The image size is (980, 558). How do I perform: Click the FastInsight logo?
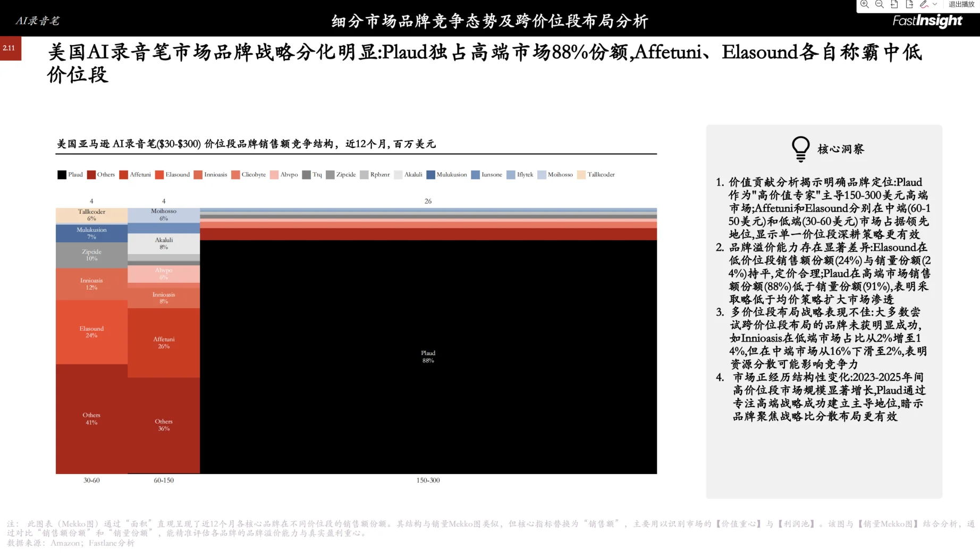pyautogui.click(x=927, y=21)
